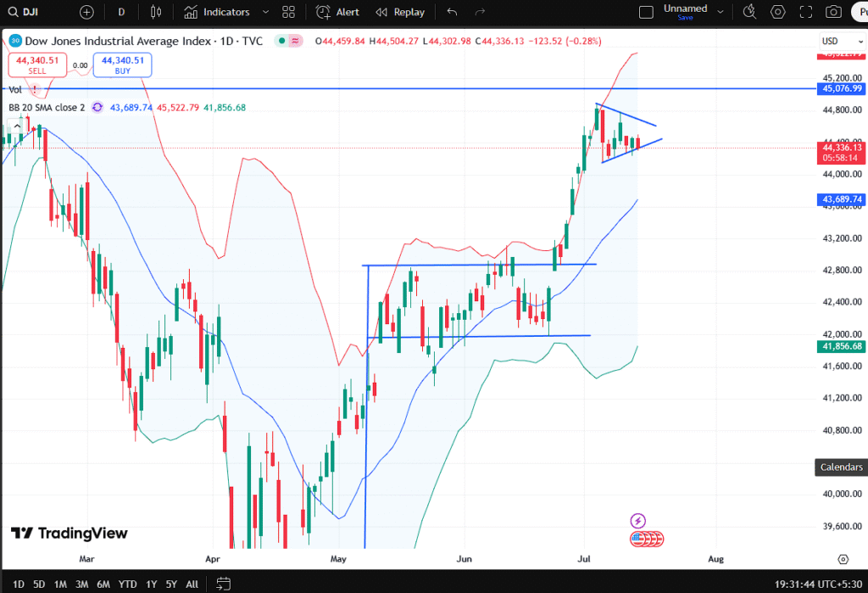Click the BB 20 SMA close 2 legend
Viewport: 868px width, 593px height.
[47, 108]
